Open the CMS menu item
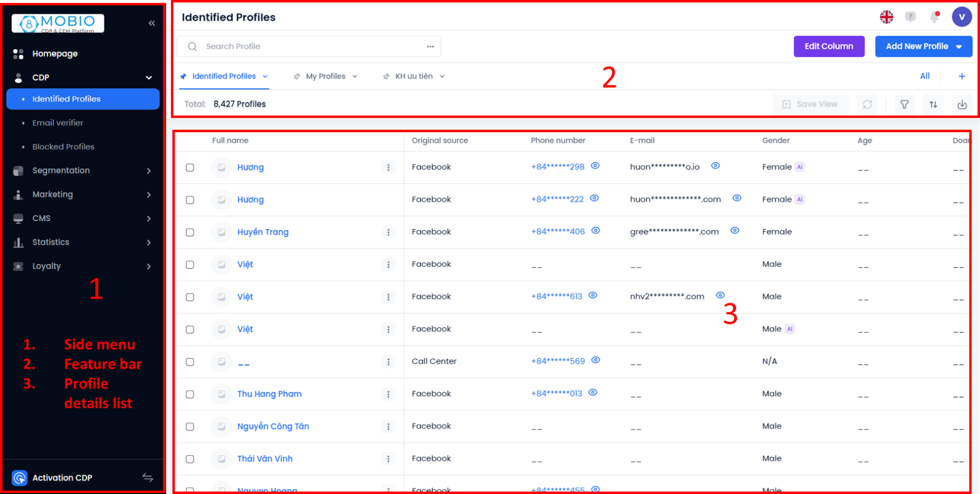This screenshot has height=494, width=980. 82,218
